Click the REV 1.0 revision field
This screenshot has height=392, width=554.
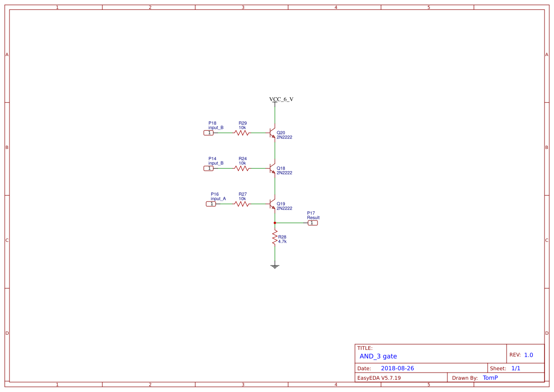coord(522,354)
